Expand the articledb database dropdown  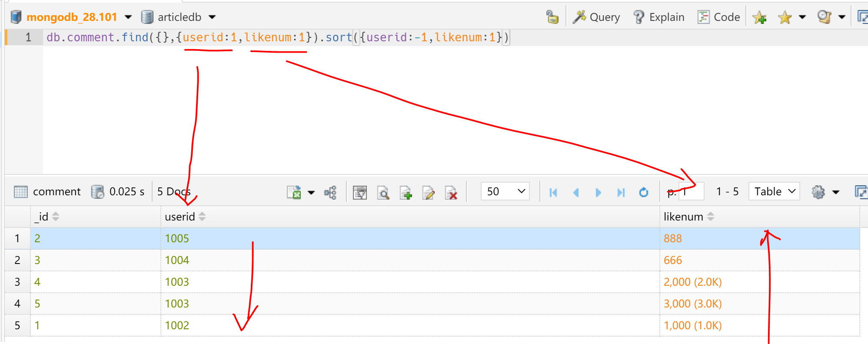pyautogui.click(x=212, y=17)
